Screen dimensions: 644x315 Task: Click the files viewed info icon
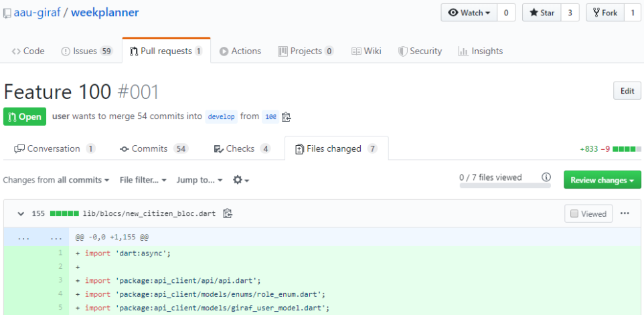[546, 178]
